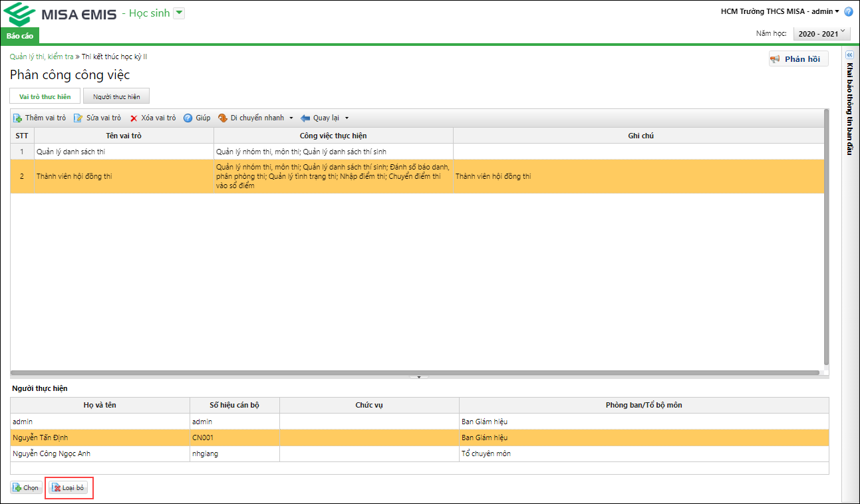Open the Giúp help toolbar item
860x504 pixels.
(197, 118)
